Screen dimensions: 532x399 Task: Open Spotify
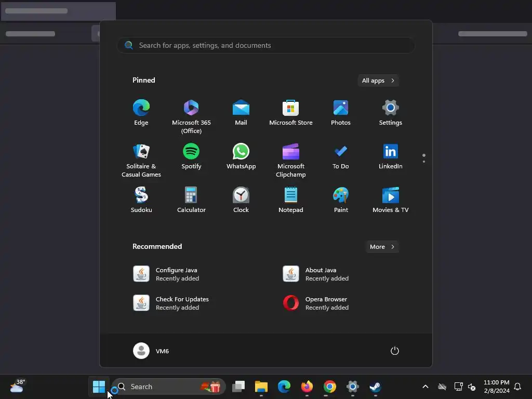(191, 157)
